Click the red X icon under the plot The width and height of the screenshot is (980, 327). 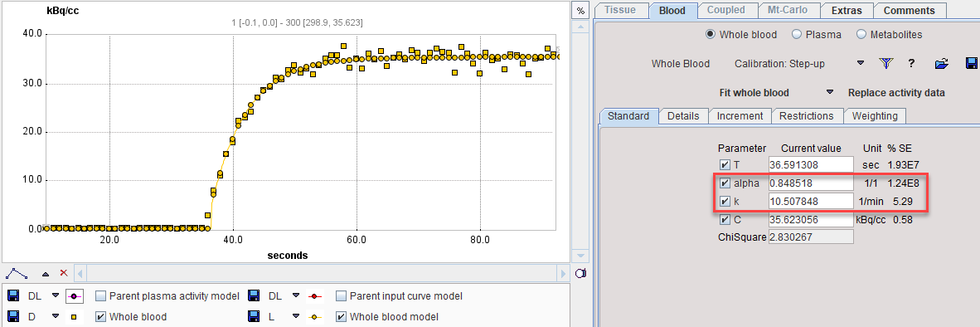[x=63, y=273]
